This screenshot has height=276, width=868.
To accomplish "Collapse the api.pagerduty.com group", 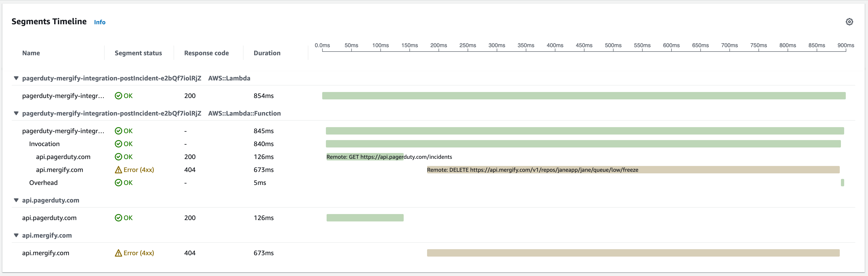I will 16,200.
